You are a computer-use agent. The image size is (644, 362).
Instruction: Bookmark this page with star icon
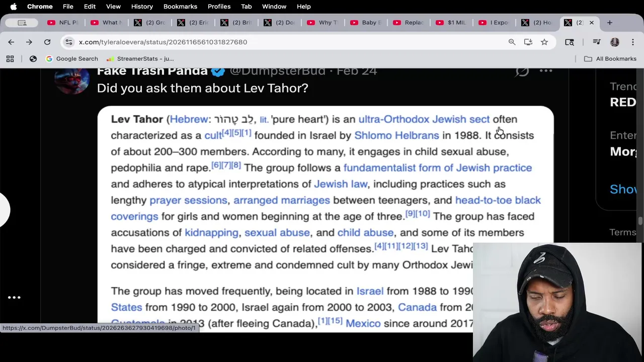click(544, 42)
